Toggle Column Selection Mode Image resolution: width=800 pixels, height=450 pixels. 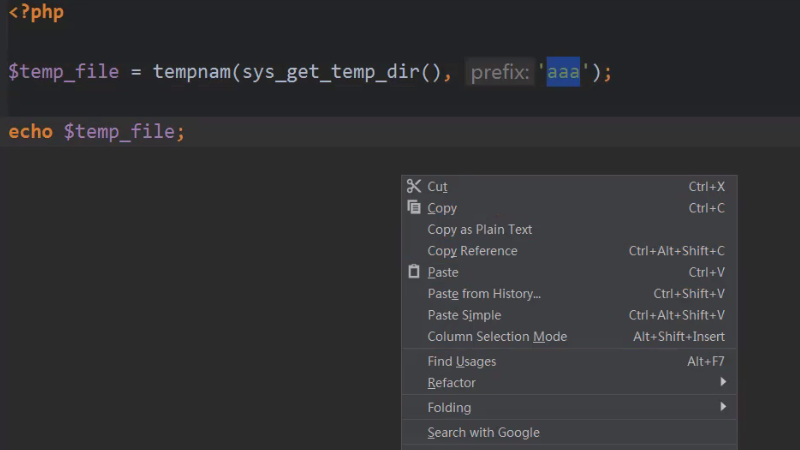click(497, 337)
